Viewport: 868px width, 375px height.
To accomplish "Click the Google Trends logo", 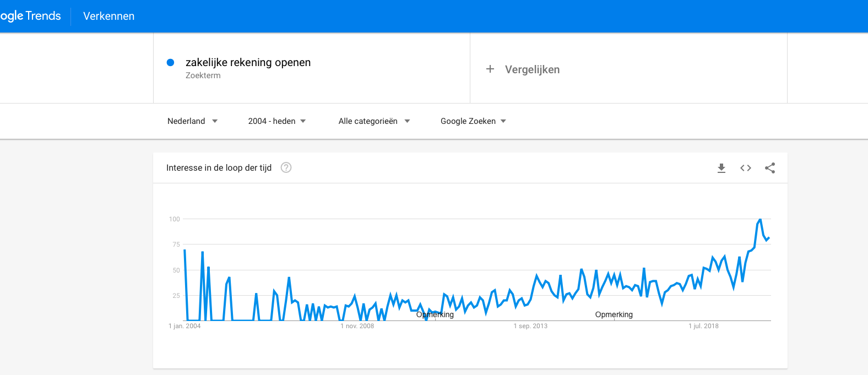I will click(x=30, y=16).
